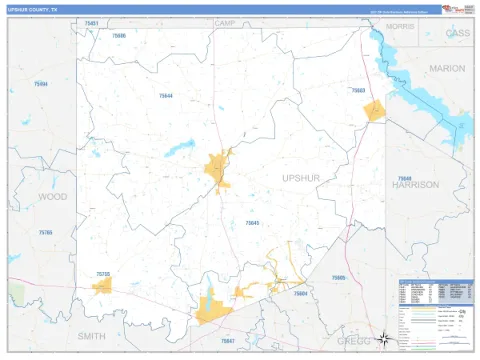Click the scale bar in the legend
The height and width of the screenshot is (360, 480).
455,340
